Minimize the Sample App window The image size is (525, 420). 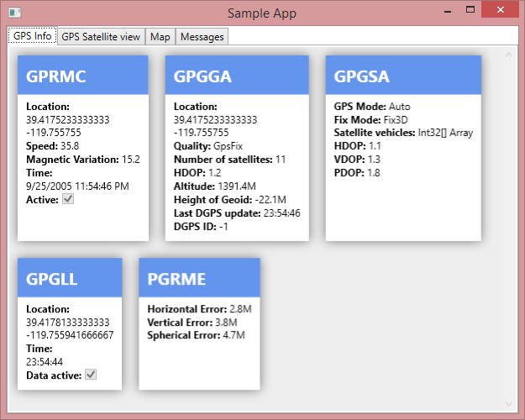pyautogui.click(x=448, y=11)
